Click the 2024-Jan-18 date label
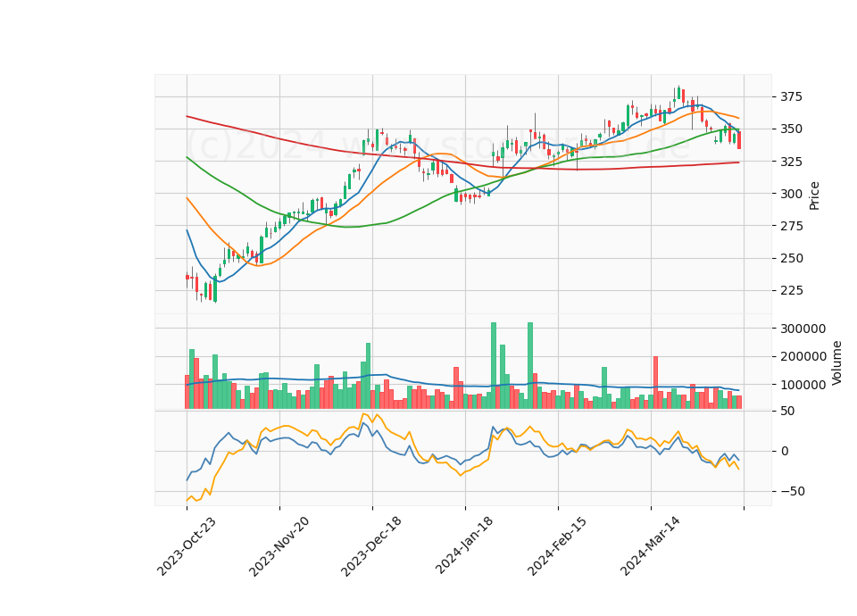Viewport: 857px width, 616px height. click(464, 545)
